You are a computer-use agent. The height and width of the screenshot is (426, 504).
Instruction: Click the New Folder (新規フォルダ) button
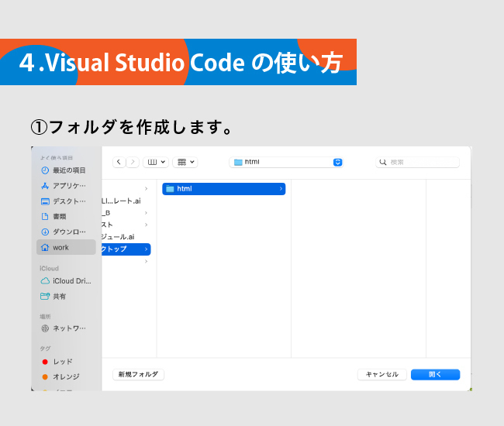tap(138, 374)
